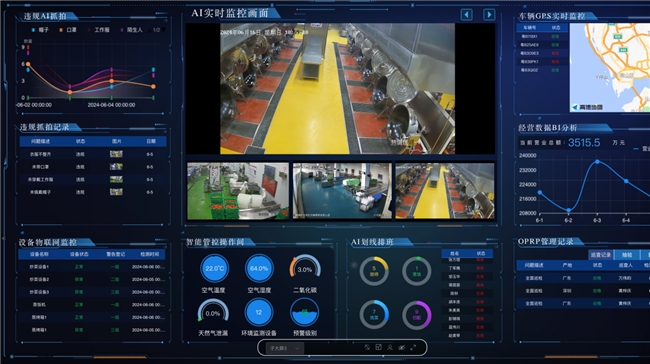Toggle the 工作服 legend series
Viewport: 650px width, 364px height.
click(x=98, y=30)
